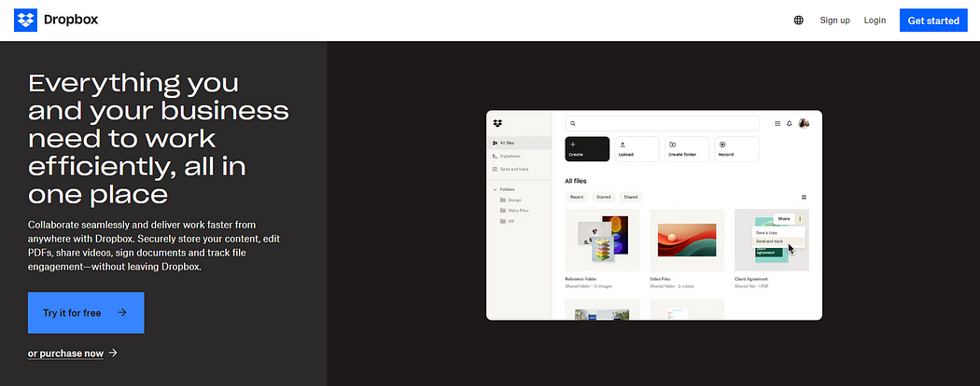Select the Recent filter chip
This screenshot has height=386, width=980.
576,197
